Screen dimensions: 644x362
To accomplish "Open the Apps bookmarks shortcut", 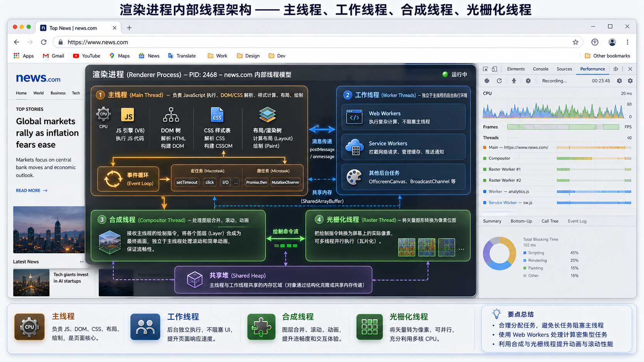I will coord(23,56).
